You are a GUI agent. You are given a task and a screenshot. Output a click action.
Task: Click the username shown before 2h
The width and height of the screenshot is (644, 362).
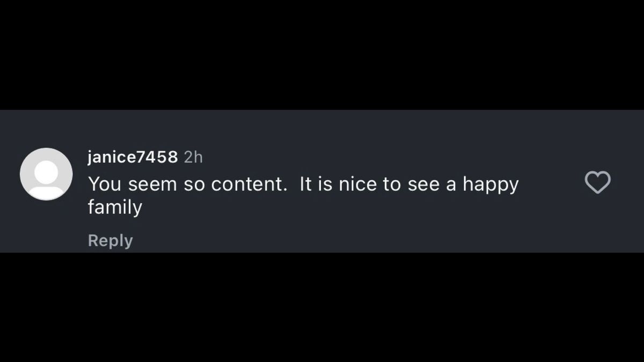point(133,157)
